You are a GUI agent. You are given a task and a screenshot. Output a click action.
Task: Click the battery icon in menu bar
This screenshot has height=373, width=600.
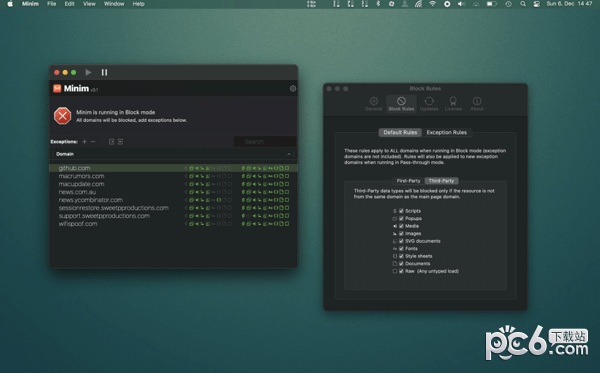tap(491, 4)
